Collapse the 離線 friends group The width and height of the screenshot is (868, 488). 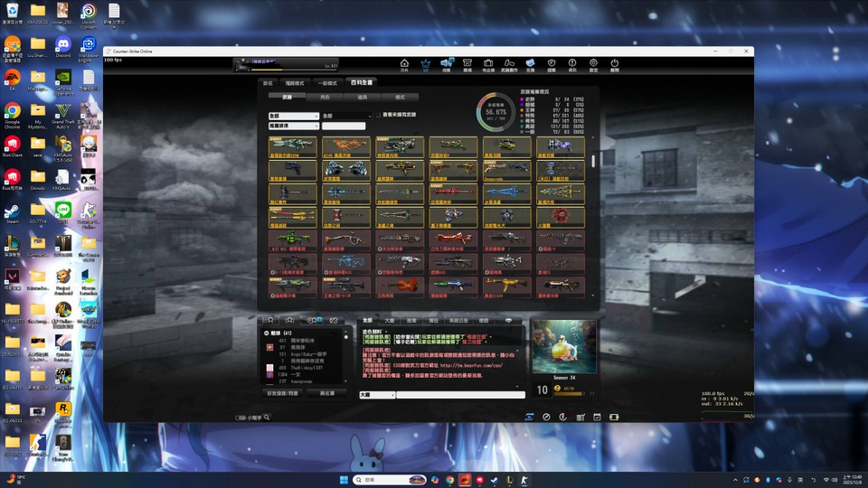point(267,333)
